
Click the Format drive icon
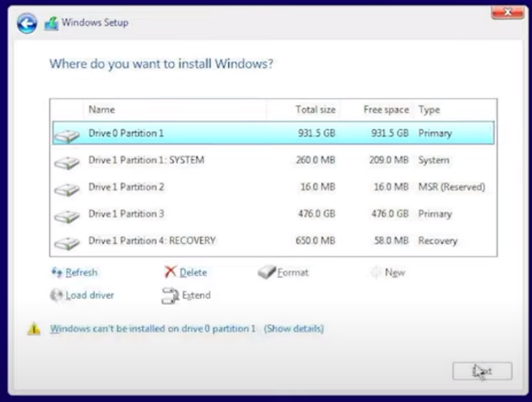(x=267, y=272)
